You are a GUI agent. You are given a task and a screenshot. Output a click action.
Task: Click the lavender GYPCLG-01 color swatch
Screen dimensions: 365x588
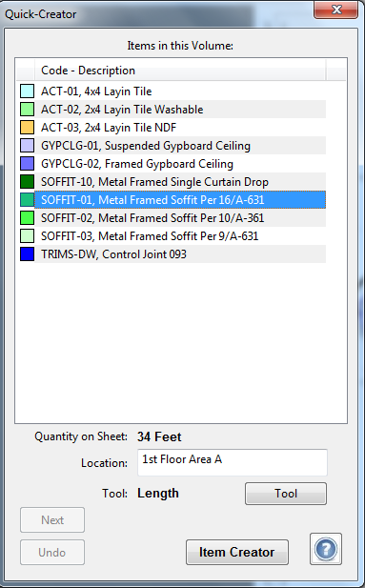click(x=27, y=145)
